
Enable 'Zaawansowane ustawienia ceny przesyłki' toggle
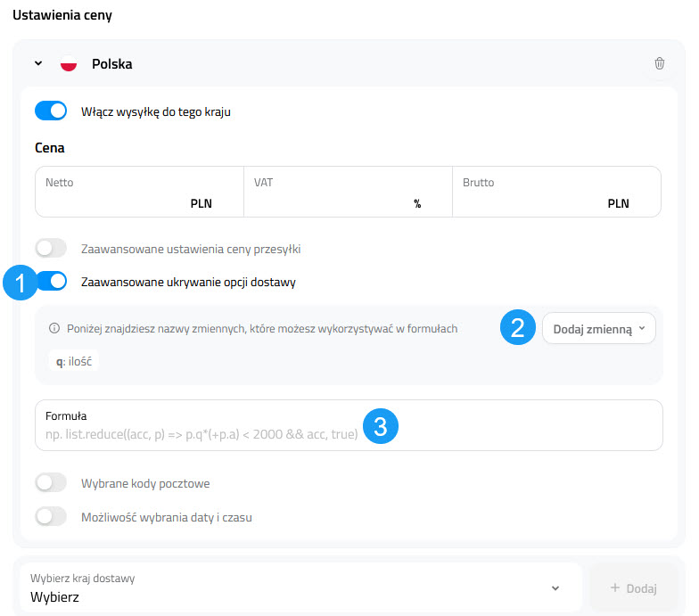point(51,249)
